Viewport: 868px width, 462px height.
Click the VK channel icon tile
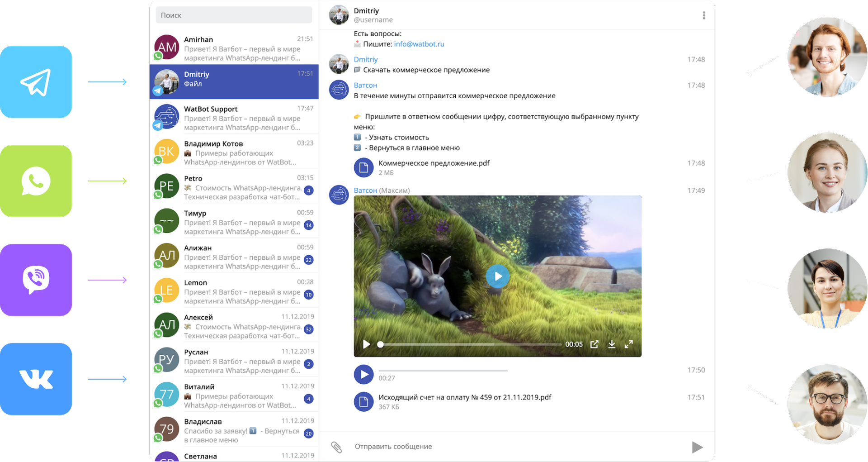[x=36, y=379]
